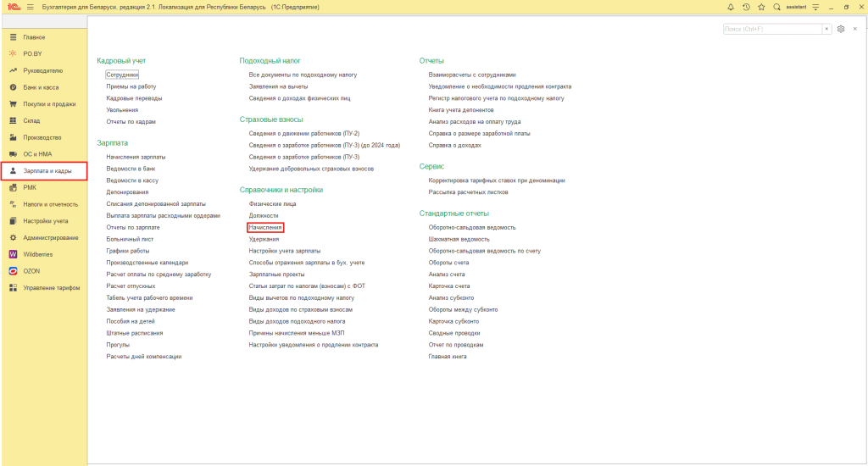868x466 pixels.
Task: Close the section menu panel
Action: pos(855,29)
